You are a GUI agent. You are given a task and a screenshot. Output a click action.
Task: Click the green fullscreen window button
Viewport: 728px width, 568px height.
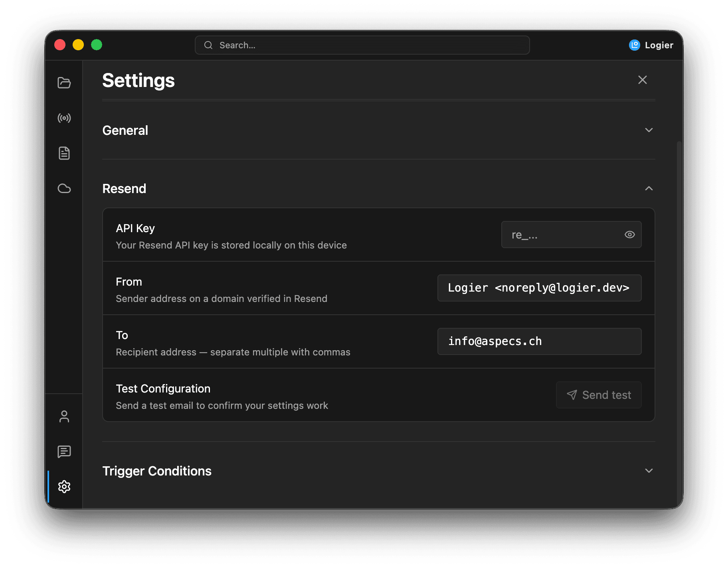(x=97, y=45)
